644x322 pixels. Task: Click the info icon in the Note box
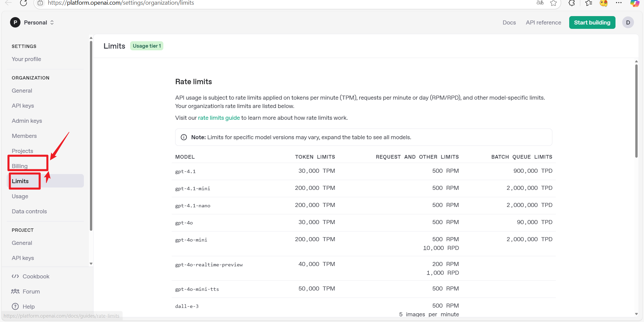[184, 137]
